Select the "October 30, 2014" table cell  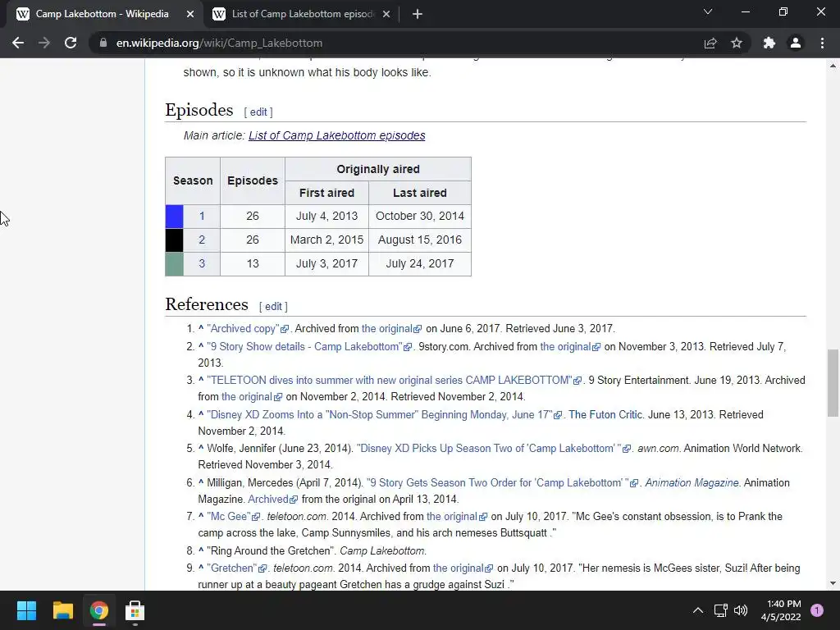pos(420,216)
